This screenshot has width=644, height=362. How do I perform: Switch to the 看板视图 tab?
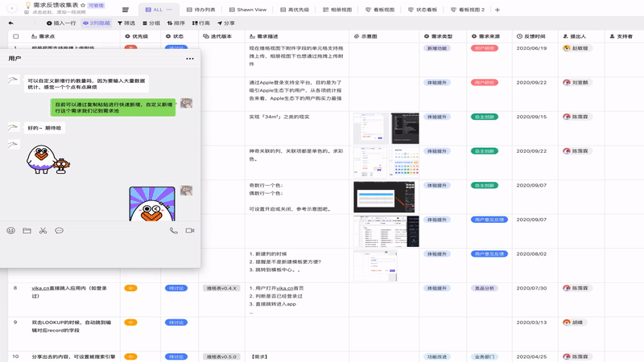click(x=380, y=10)
